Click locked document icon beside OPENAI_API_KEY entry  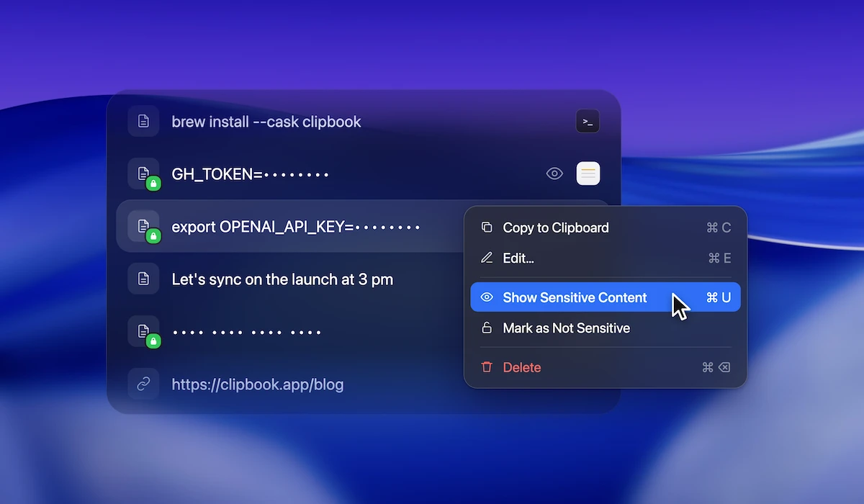(x=143, y=226)
